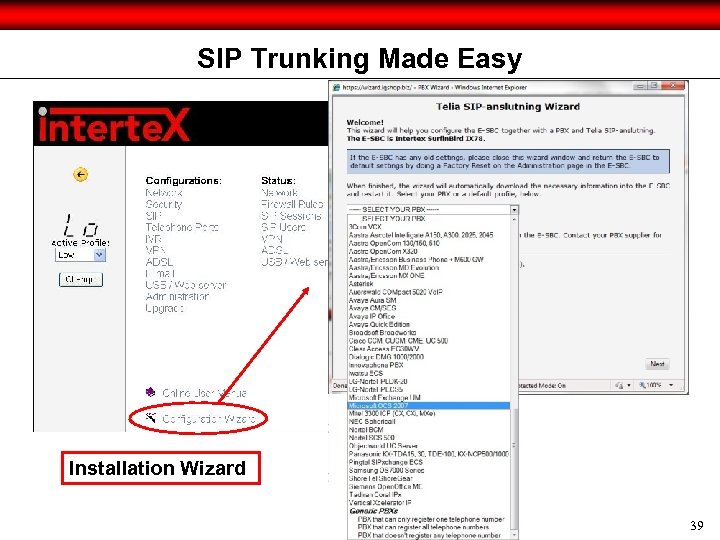Select PBX that can only register one telephone number
720x540 pixels.
pos(429,519)
